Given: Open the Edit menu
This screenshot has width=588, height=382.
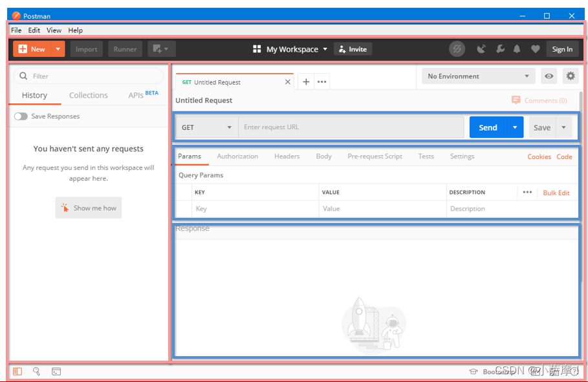Looking at the screenshot, I should (x=34, y=30).
